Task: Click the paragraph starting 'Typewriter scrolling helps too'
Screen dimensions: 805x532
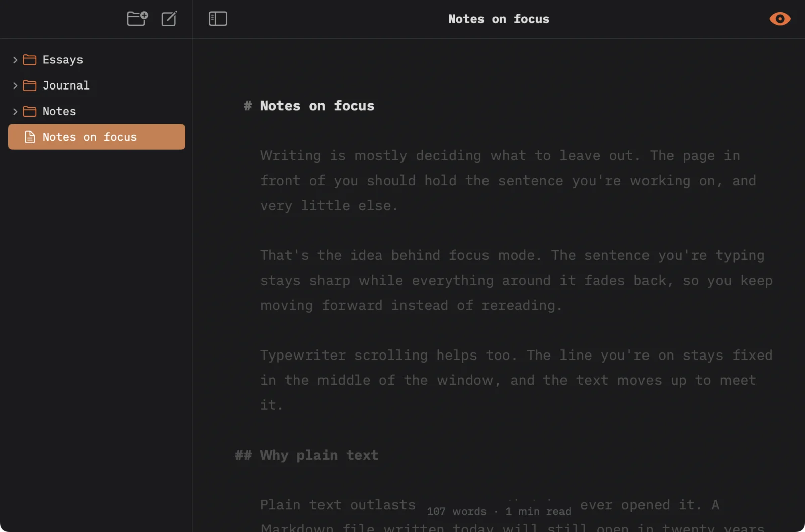Action: pos(516,380)
